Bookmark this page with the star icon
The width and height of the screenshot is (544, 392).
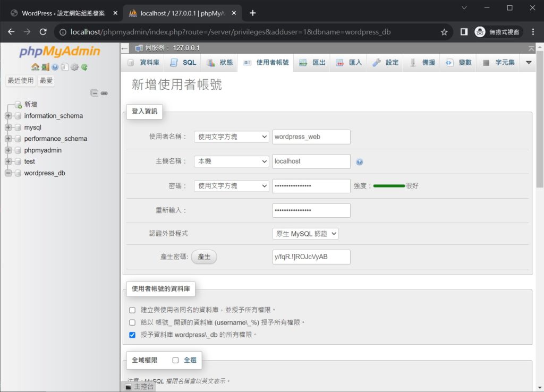444,32
